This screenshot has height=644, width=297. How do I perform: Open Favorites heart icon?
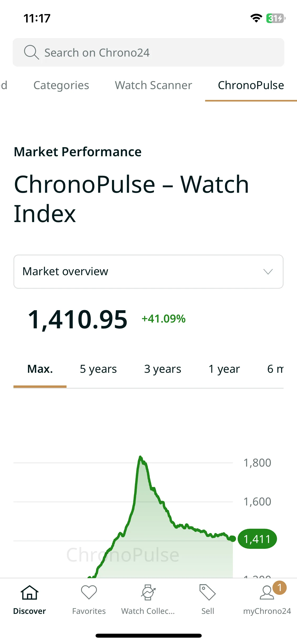pyautogui.click(x=89, y=592)
